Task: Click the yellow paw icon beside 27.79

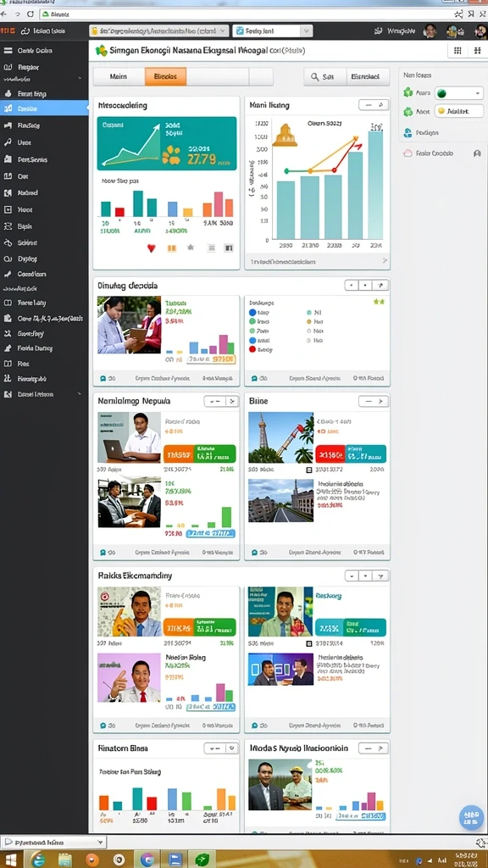Action: point(171,155)
